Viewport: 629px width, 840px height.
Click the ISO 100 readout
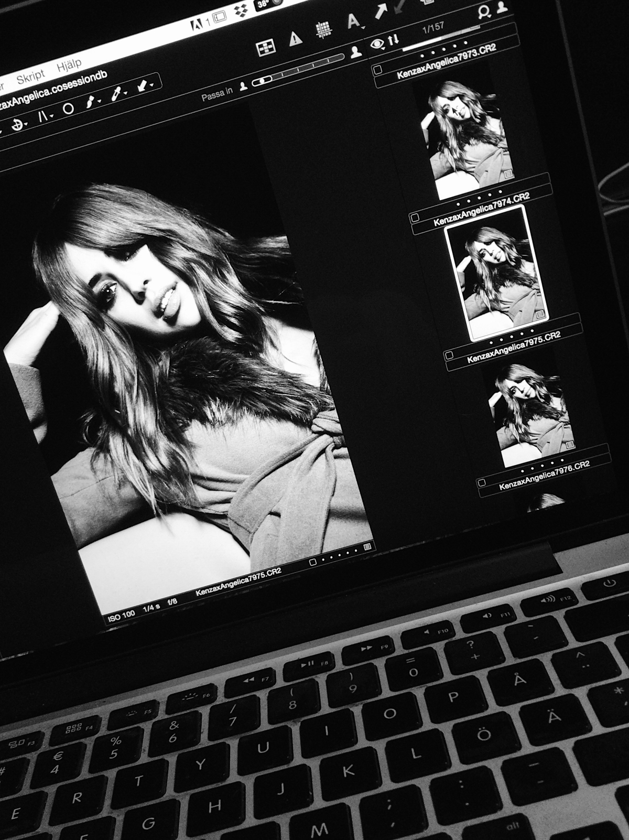tap(121, 616)
